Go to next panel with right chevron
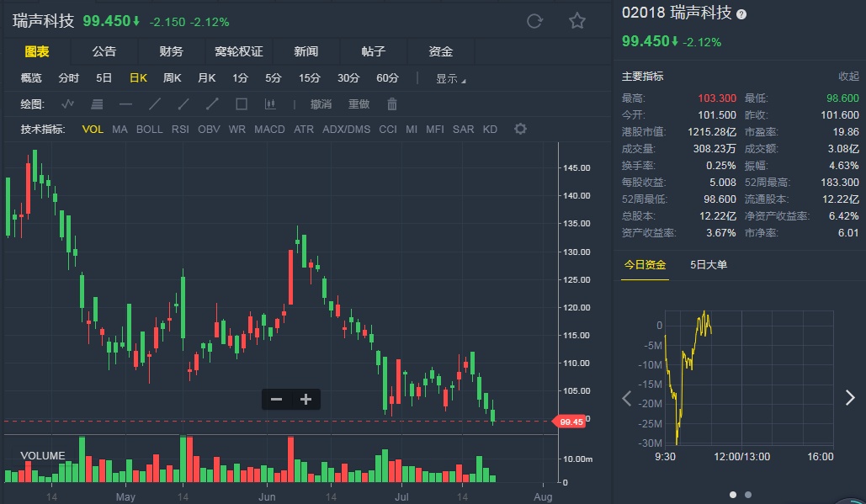Screen dimensions: 866x504 pos(850,398)
